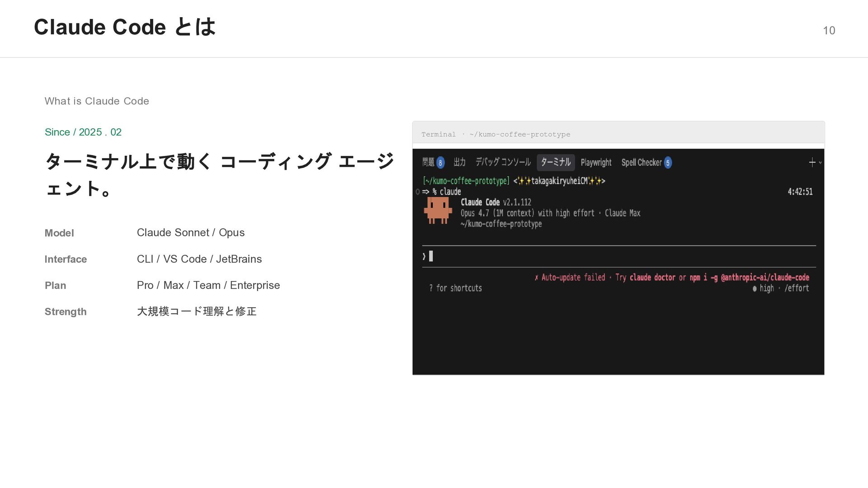Select the ターミナル tab
This screenshot has width=868, height=488.
pos(556,162)
